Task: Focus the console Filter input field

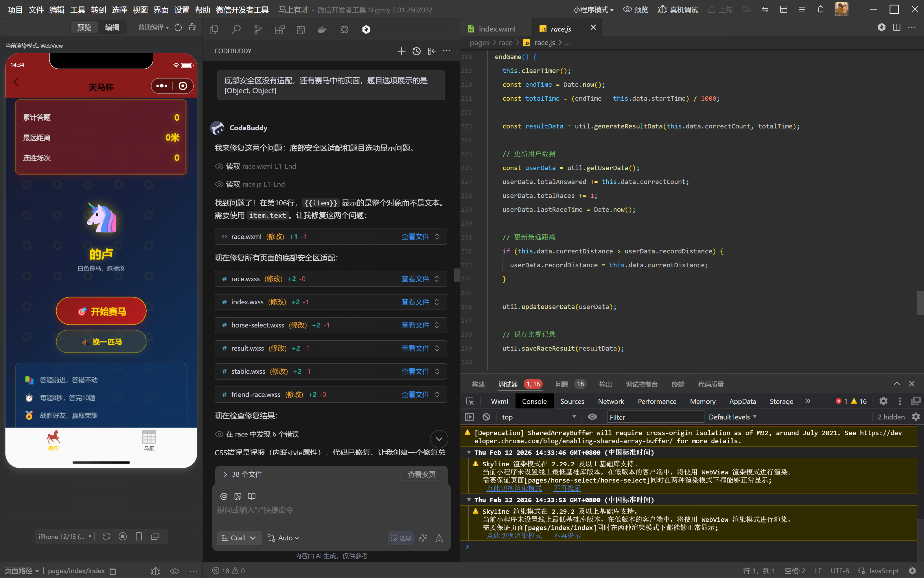Action: pyautogui.click(x=655, y=417)
